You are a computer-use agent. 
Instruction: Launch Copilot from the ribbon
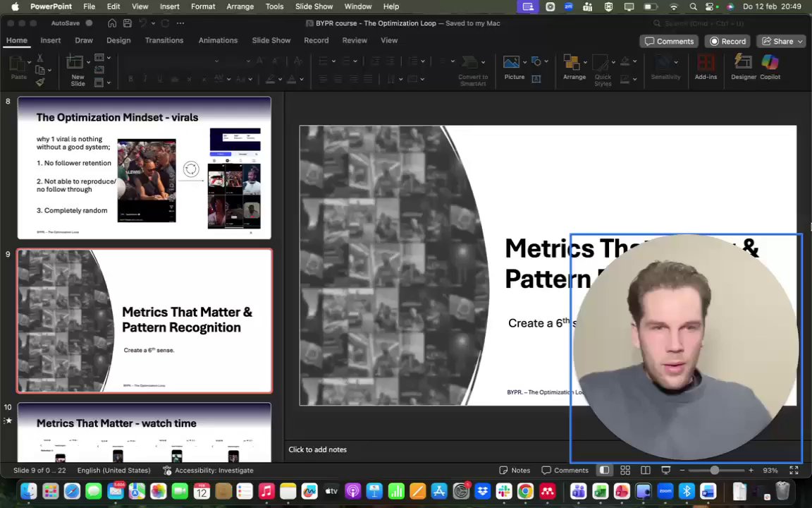pos(770,68)
